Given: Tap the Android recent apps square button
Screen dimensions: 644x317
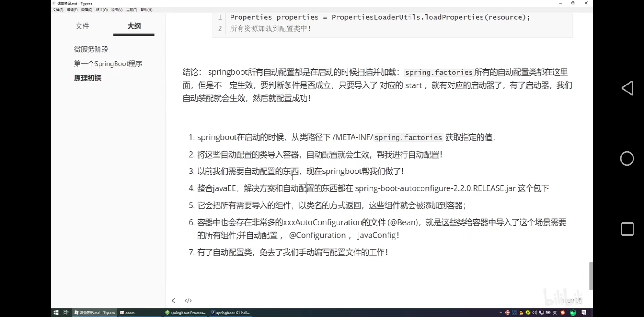Looking at the screenshot, I should pos(627,229).
